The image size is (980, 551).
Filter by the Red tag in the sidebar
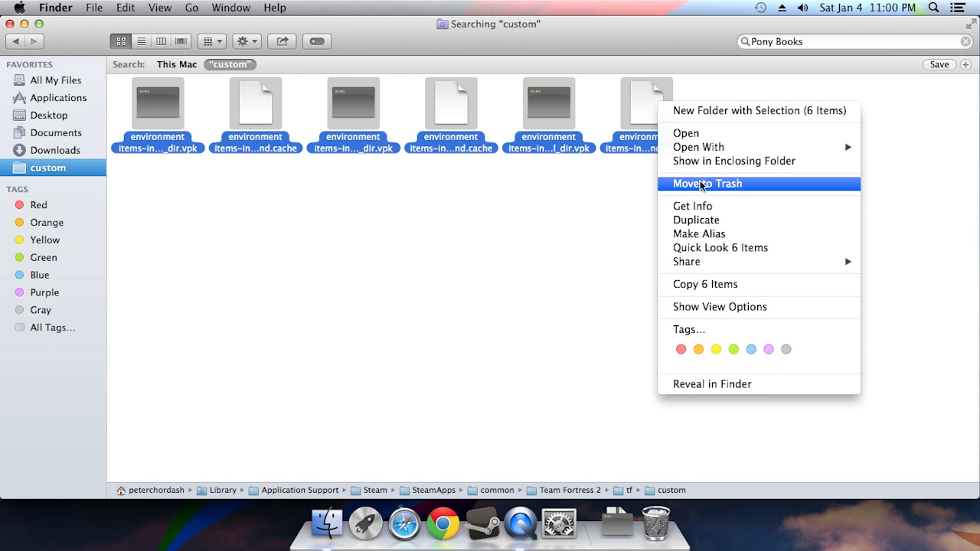tap(54, 205)
